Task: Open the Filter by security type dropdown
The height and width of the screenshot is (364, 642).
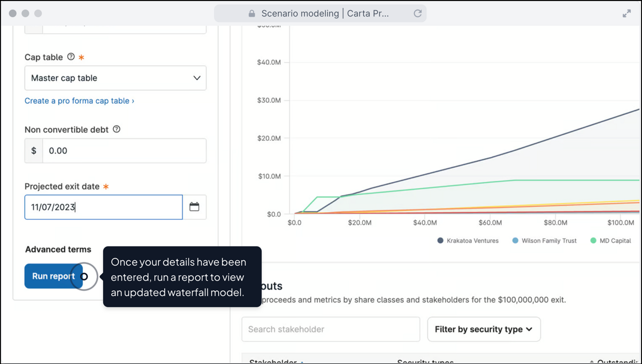Action: [x=484, y=329]
